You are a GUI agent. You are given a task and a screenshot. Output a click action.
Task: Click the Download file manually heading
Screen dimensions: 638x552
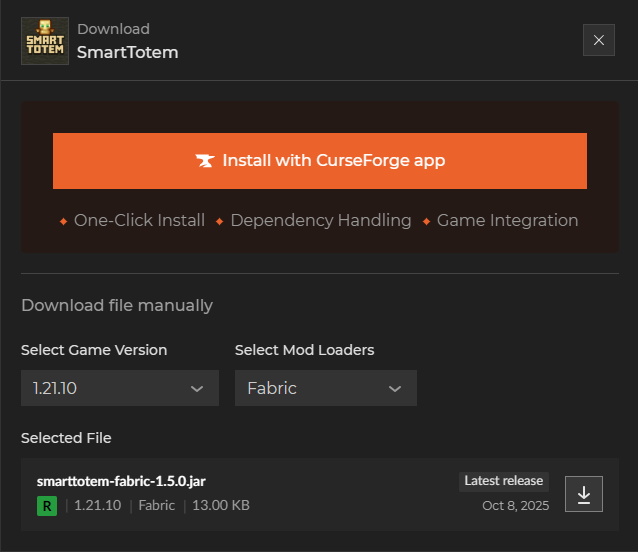tap(117, 305)
